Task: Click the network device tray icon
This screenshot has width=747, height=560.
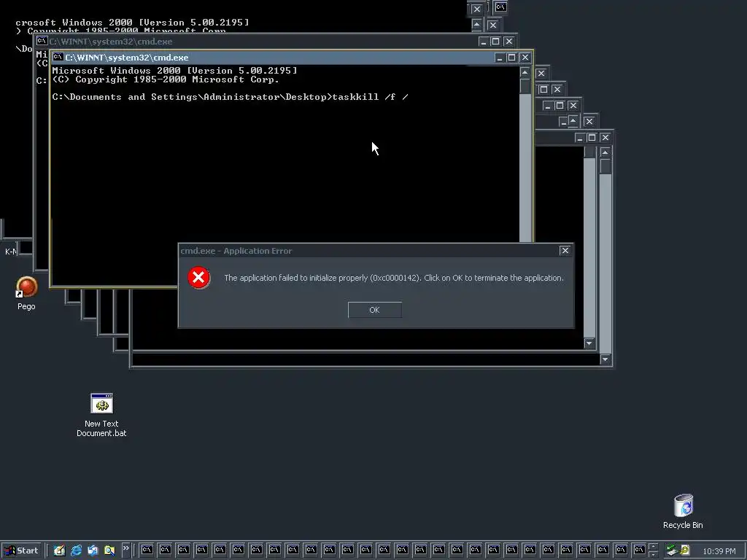Action: pos(672,551)
